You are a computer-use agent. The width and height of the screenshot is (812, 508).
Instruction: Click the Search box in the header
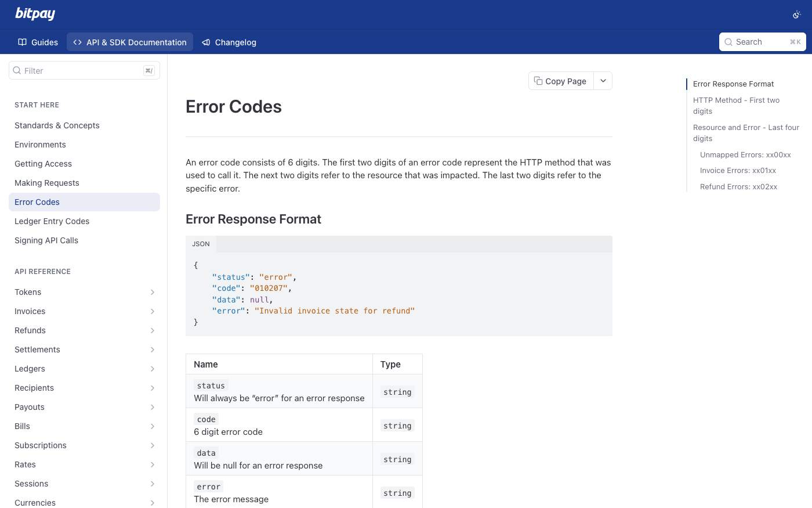click(x=763, y=42)
